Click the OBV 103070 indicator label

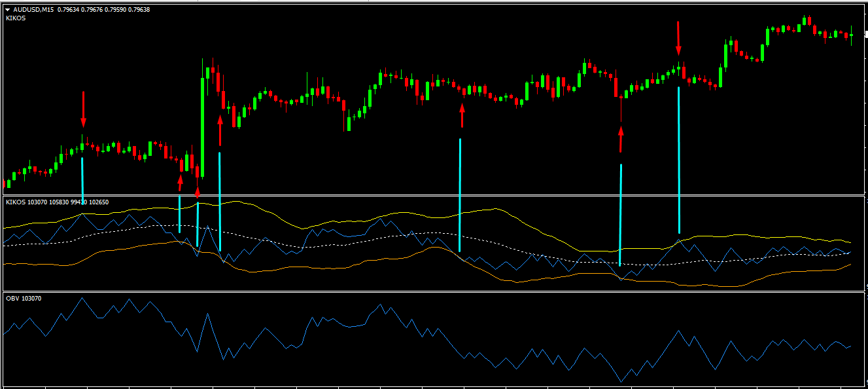(22, 299)
